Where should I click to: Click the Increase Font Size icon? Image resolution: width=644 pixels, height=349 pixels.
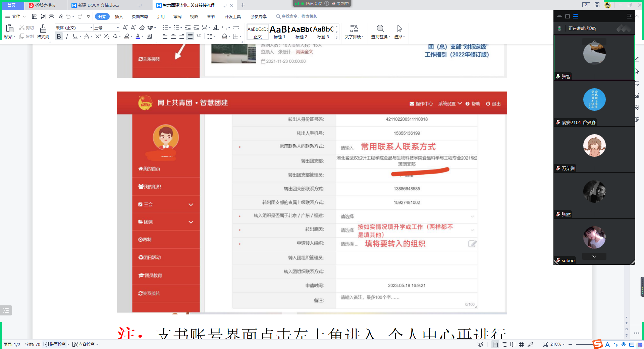pos(125,28)
